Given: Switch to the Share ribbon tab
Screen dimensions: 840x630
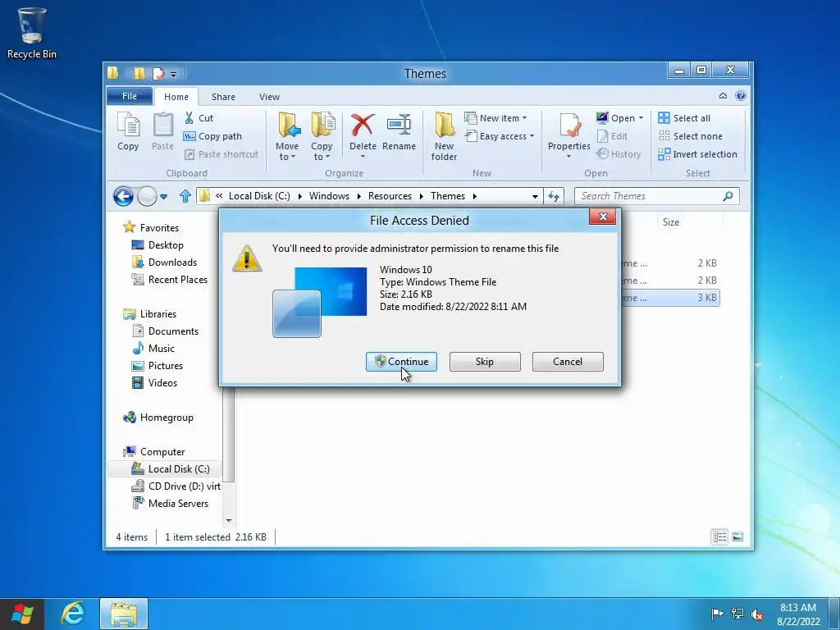Looking at the screenshot, I should (x=223, y=97).
